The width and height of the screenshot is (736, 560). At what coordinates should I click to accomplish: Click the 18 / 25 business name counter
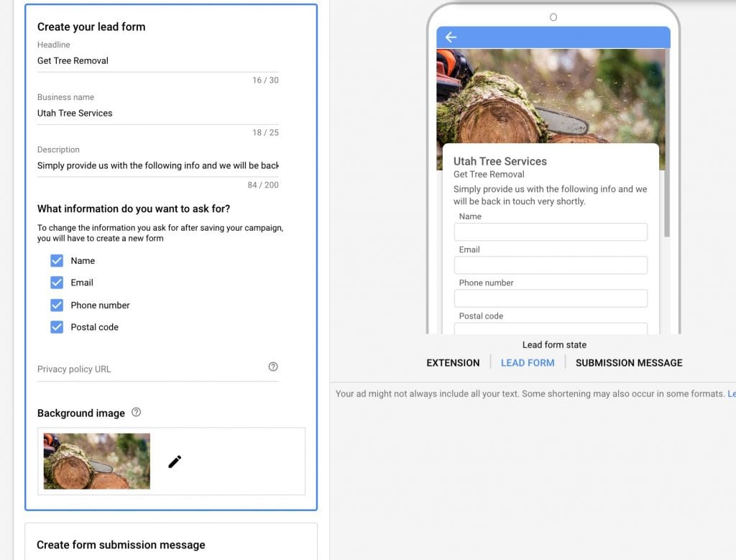tap(265, 133)
